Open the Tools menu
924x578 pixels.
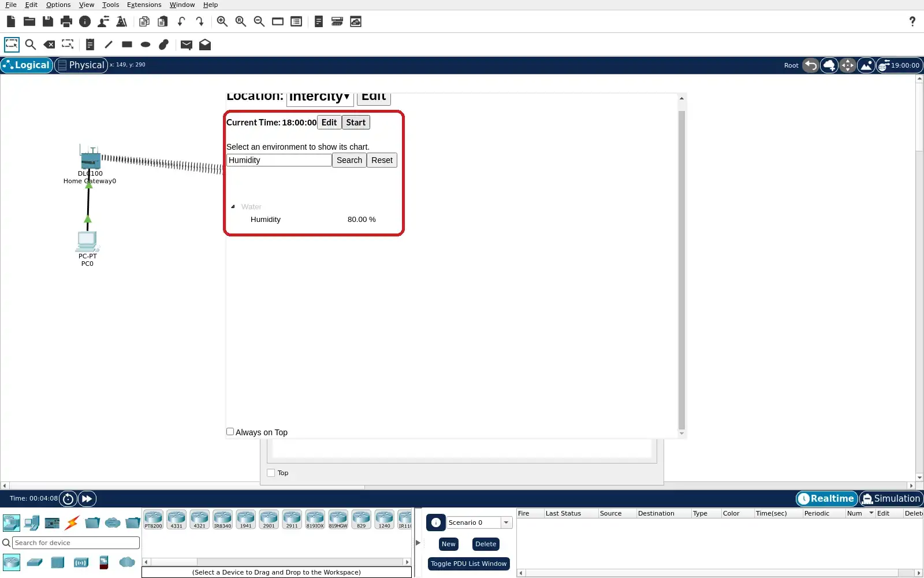click(110, 5)
